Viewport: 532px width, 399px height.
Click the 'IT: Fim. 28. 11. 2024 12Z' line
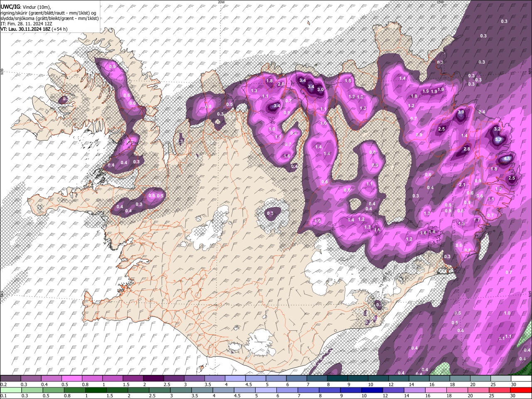pos(26,24)
